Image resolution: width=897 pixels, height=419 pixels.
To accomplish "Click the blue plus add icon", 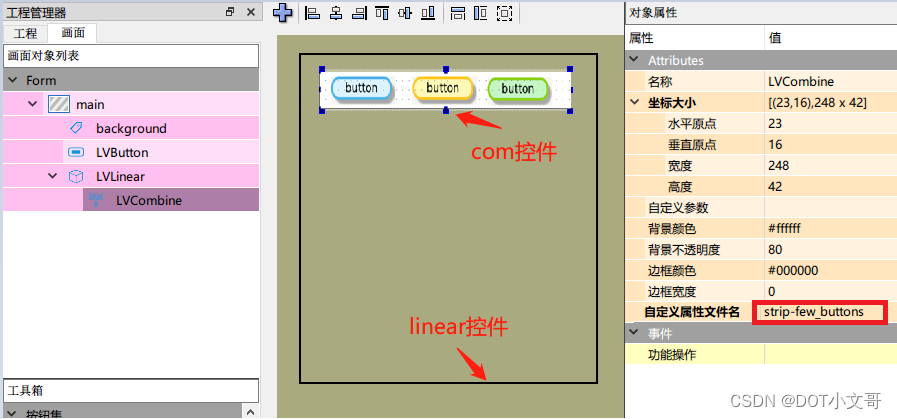I will (283, 12).
